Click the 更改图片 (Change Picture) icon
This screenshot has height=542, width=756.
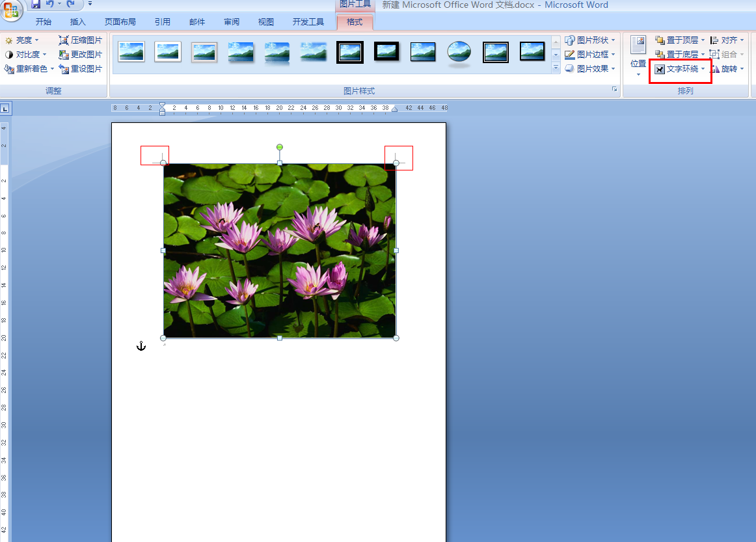tap(81, 54)
